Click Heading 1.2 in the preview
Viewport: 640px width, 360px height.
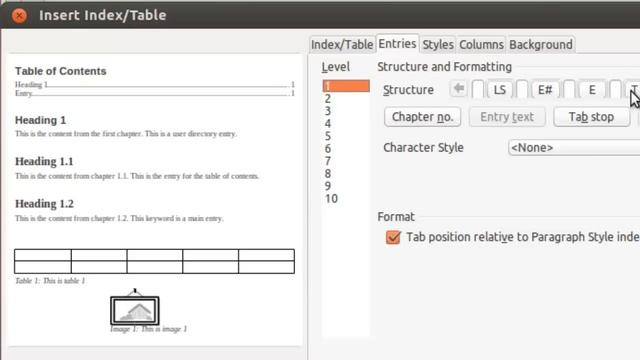pyautogui.click(x=44, y=204)
